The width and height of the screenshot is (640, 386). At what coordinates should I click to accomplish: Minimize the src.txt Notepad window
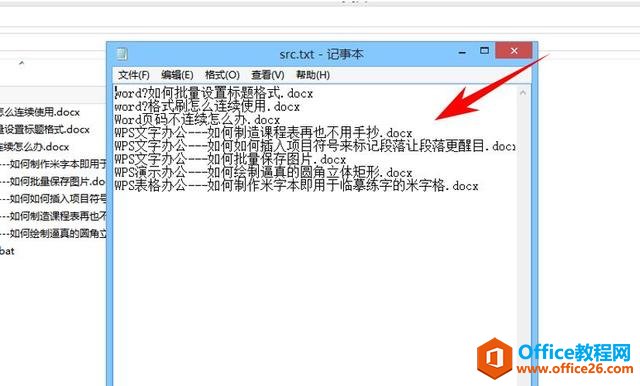(x=462, y=53)
